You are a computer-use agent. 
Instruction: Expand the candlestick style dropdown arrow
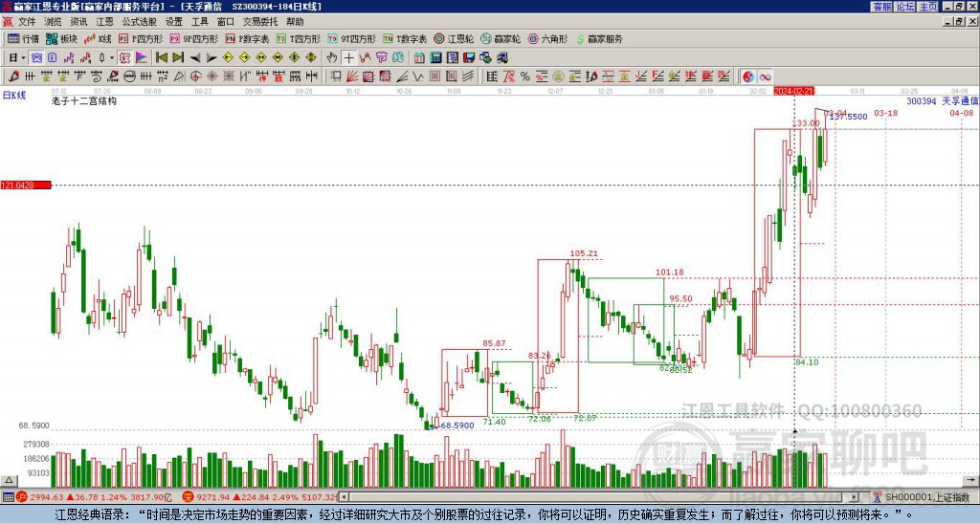click(112, 57)
